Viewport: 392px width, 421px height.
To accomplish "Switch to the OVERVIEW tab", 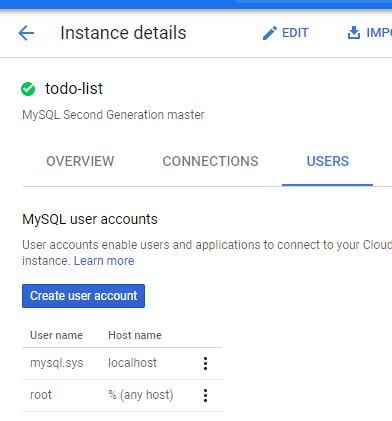I will pos(80,161).
